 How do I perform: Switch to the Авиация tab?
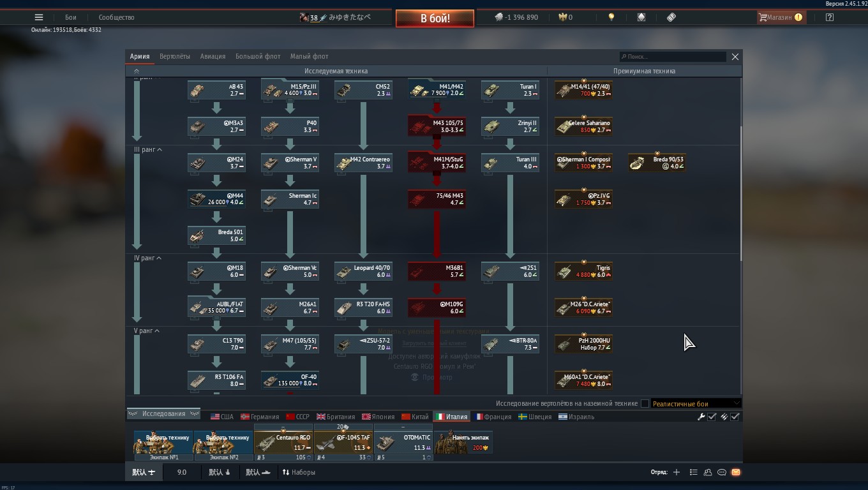point(213,56)
